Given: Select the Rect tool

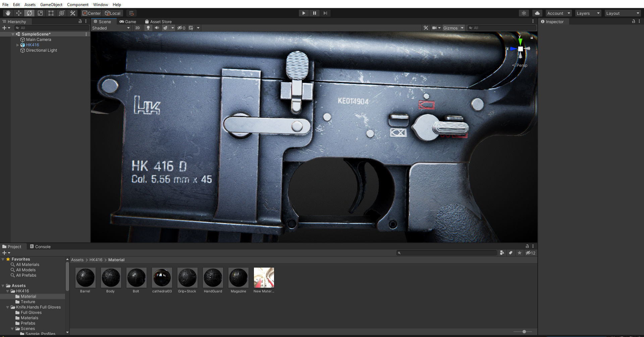Looking at the screenshot, I should [x=51, y=13].
